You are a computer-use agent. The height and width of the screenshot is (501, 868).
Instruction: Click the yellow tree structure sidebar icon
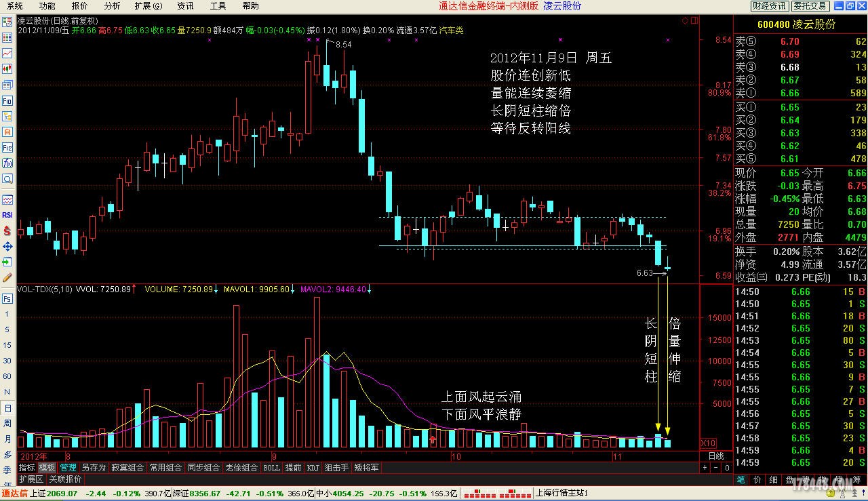pos(7,116)
